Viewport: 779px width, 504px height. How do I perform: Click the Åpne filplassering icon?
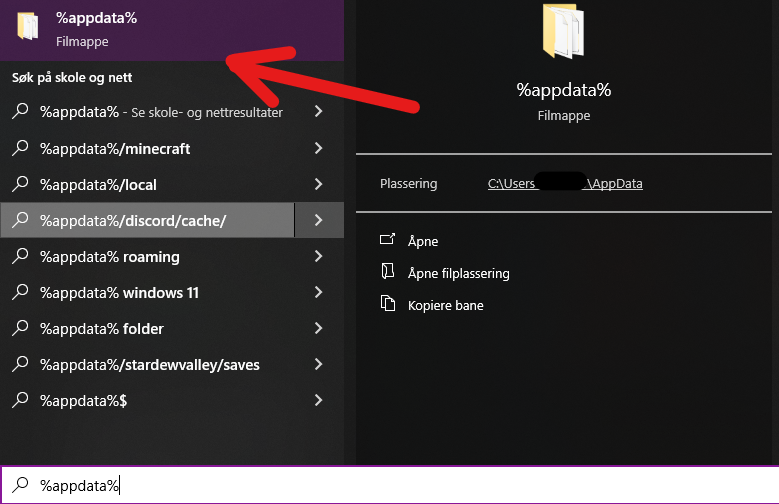pos(388,271)
